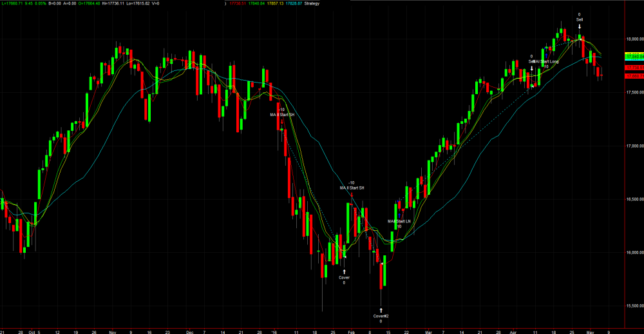Select the MA II Start LN trade label
This screenshot has height=334, width=644.
[399, 221]
